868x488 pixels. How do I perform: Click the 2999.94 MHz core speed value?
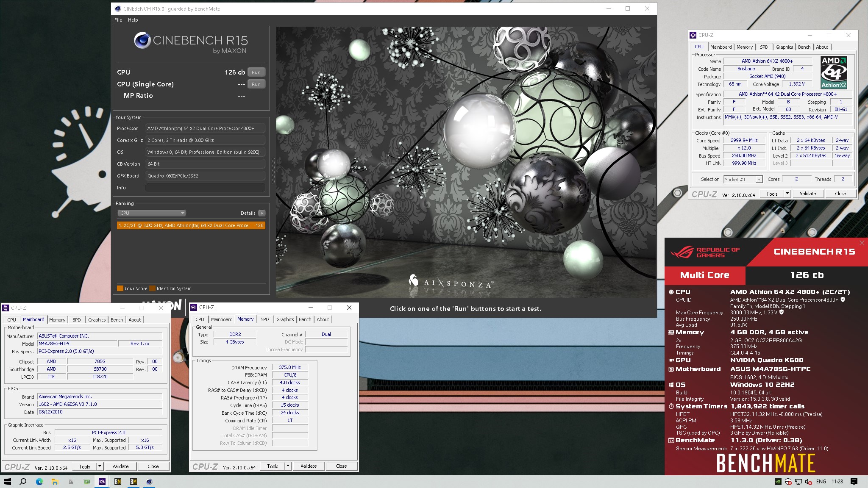[x=744, y=140]
